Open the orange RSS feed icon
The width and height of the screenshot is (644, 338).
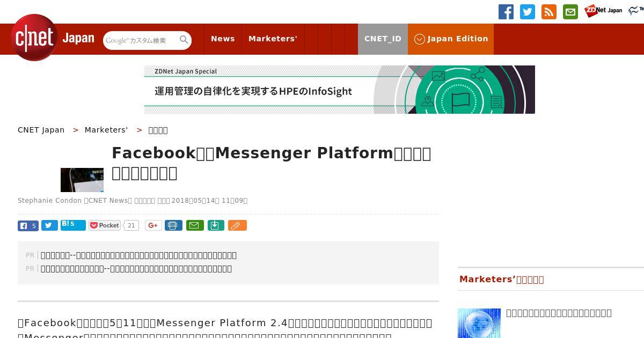[549, 12]
